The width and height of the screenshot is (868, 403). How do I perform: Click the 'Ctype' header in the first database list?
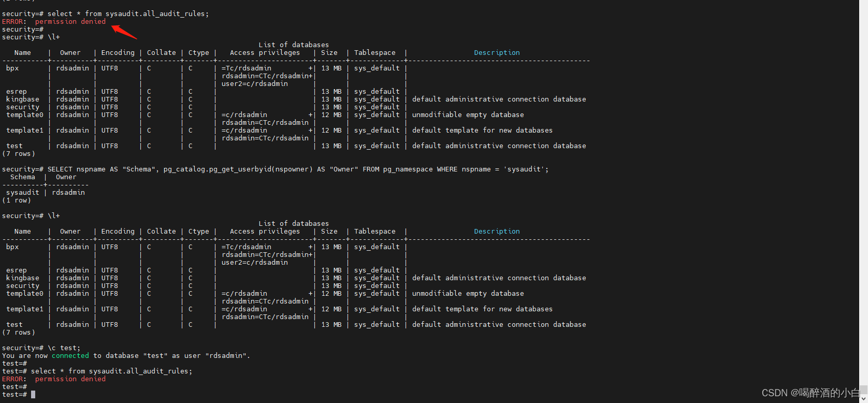coord(199,53)
